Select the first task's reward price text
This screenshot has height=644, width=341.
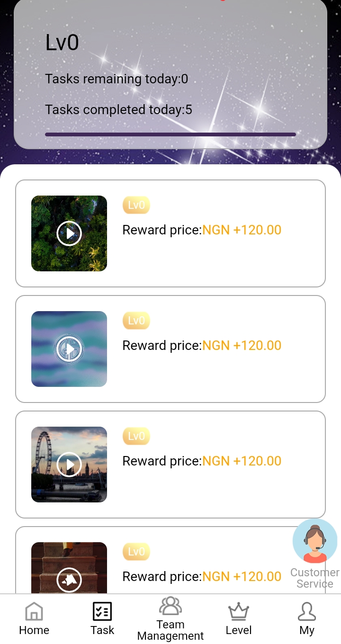(x=202, y=230)
